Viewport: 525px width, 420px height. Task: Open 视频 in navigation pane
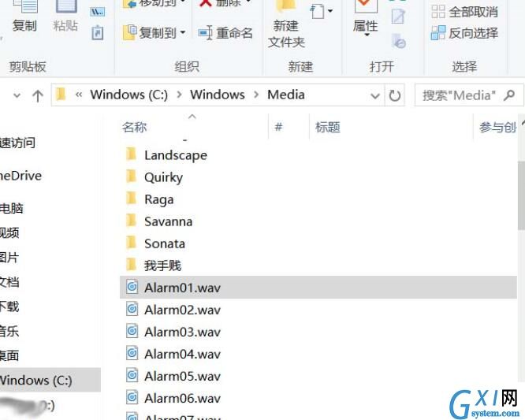(9, 233)
